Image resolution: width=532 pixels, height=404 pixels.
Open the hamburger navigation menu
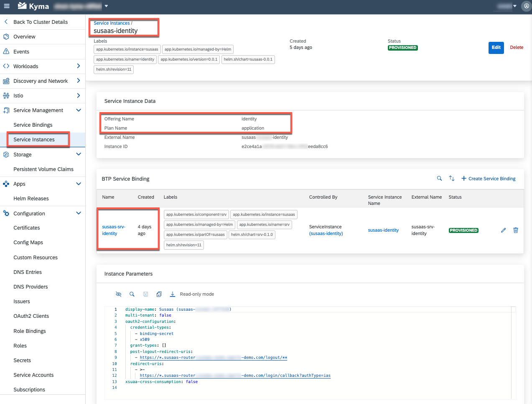(x=7, y=6)
